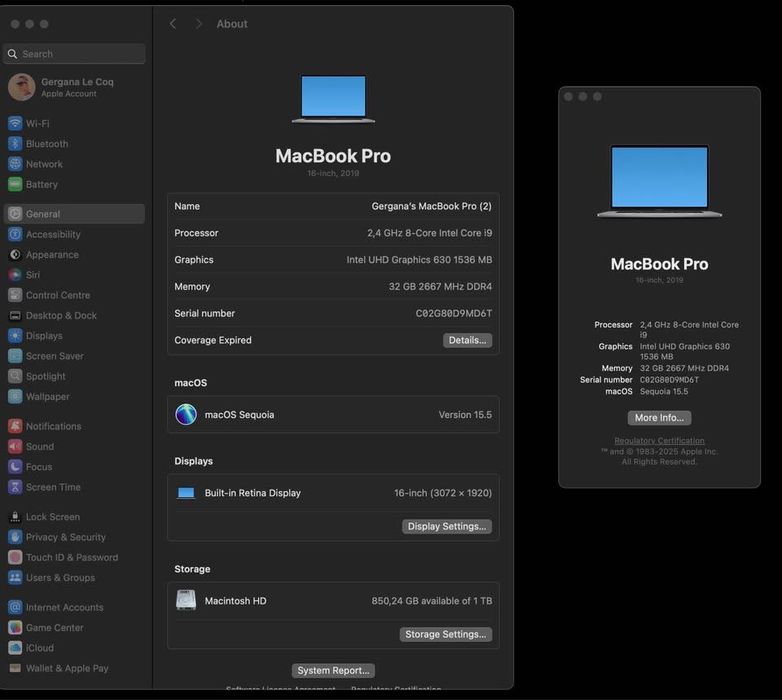The width and height of the screenshot is (782, 700).
Task: Open the Screen Time hourglass icon
Action: point(15,487)
